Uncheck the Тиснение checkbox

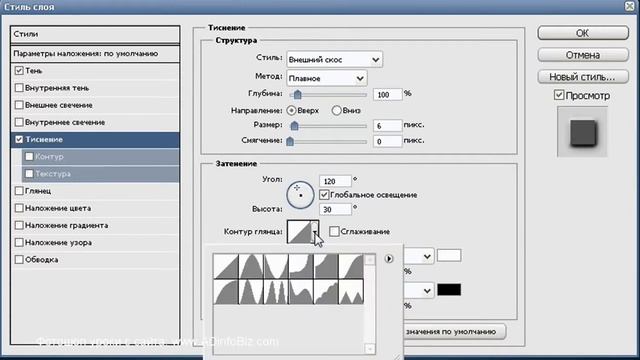19,139
